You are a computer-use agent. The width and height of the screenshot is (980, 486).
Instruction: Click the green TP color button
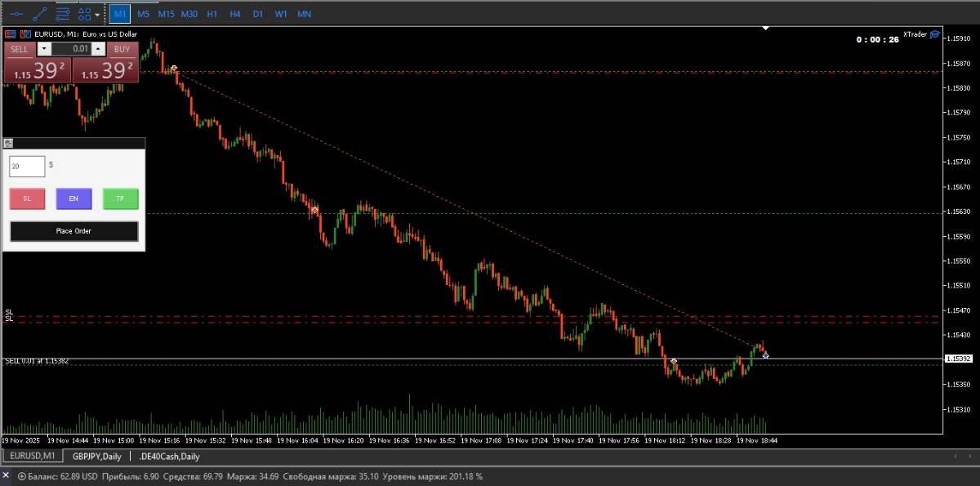pyautogui.click(x=120, y=198)
